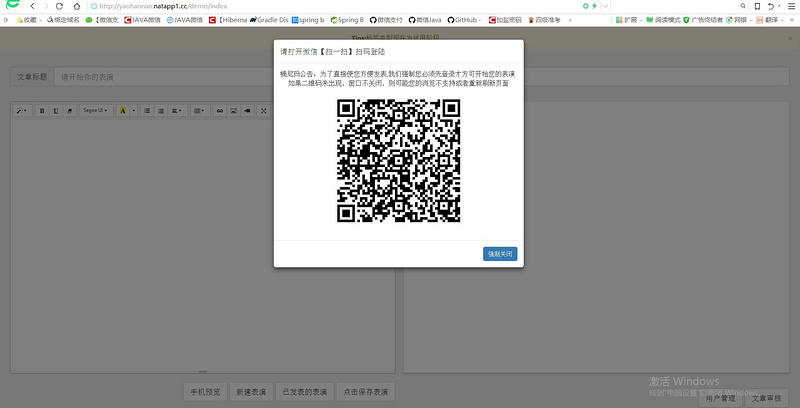Show more bookmarks overflow chevron
This screenshot has width=800, height=408.
570,20
